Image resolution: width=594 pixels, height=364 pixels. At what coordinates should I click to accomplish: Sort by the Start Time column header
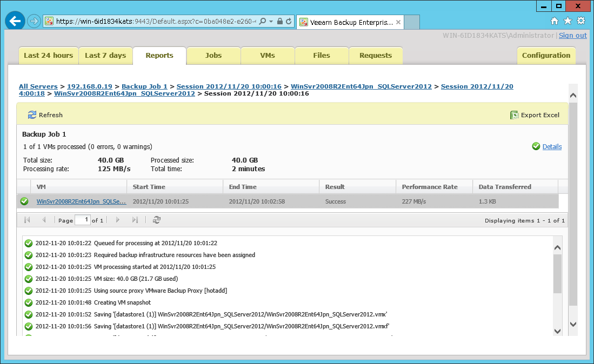[175, 187]
